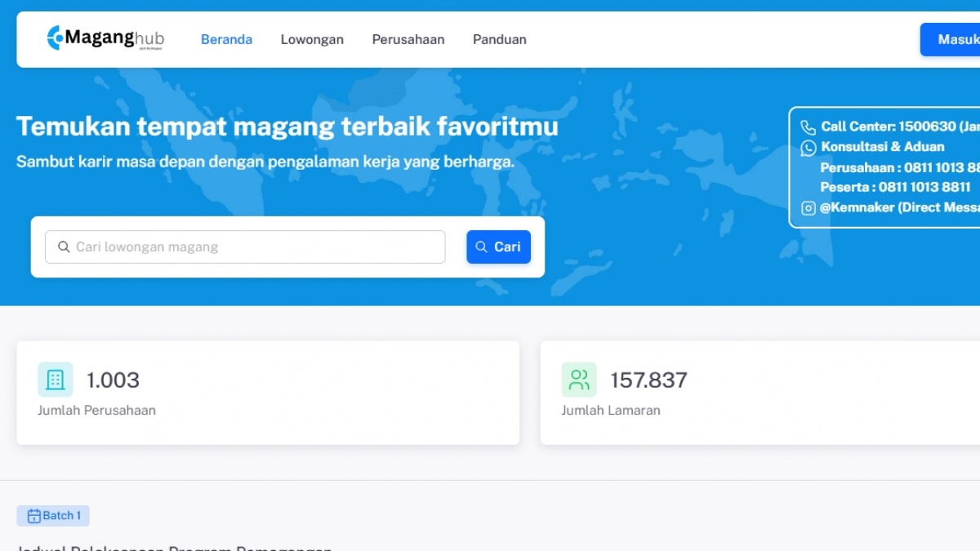
Task: Open the Panduan menu item
Action: 500,39
